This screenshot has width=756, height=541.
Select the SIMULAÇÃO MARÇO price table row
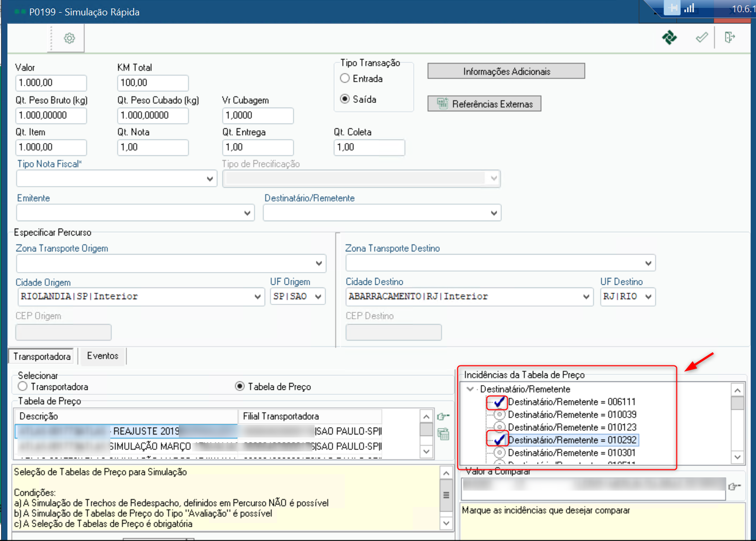tap(198, 446)
